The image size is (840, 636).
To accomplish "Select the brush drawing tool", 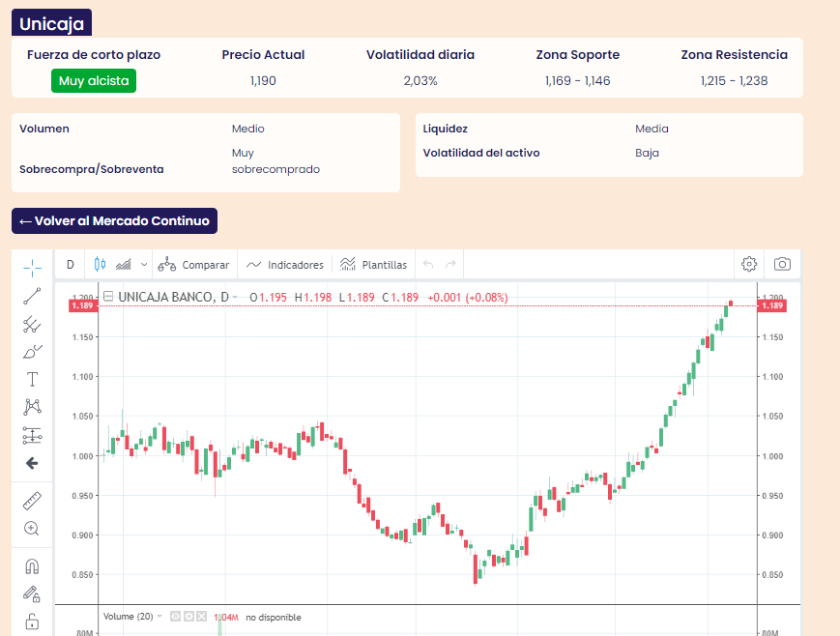I will (x=32, y=352).
